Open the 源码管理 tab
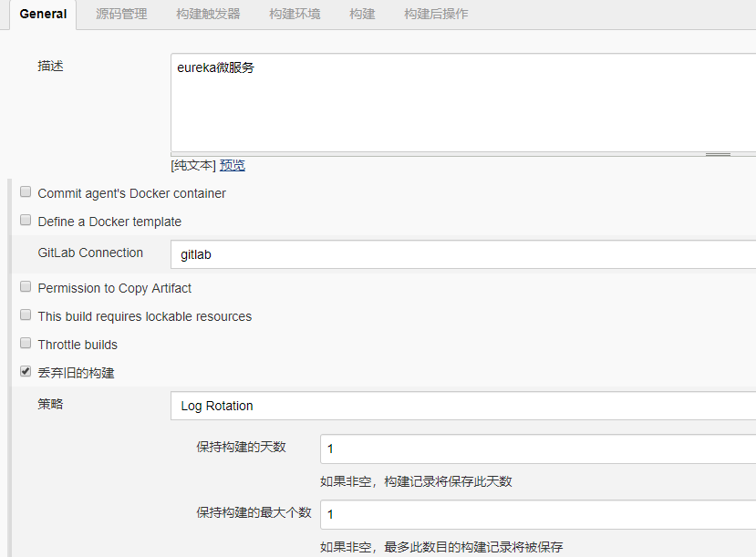The image size is (756, 557). (x=121, y=14)
